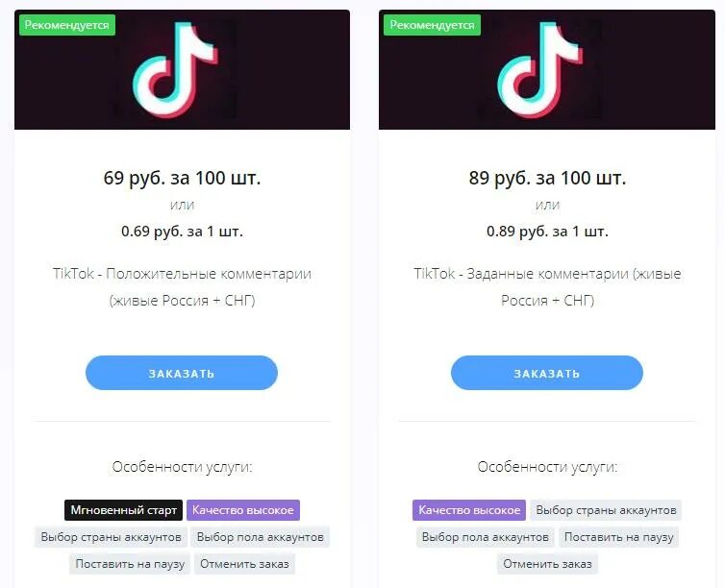Click the left card's Рекомендуется badge

(67, 25)
